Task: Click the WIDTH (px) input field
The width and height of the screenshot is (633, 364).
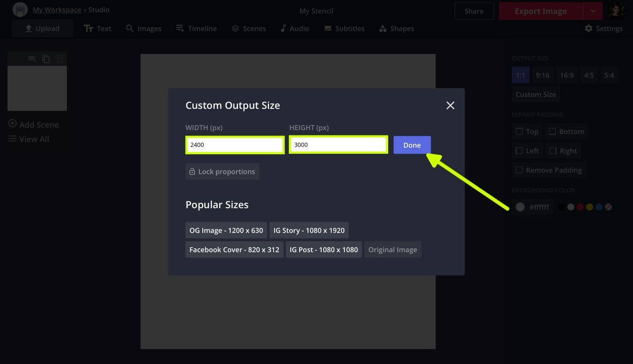Action: click(x=235, y=145)
